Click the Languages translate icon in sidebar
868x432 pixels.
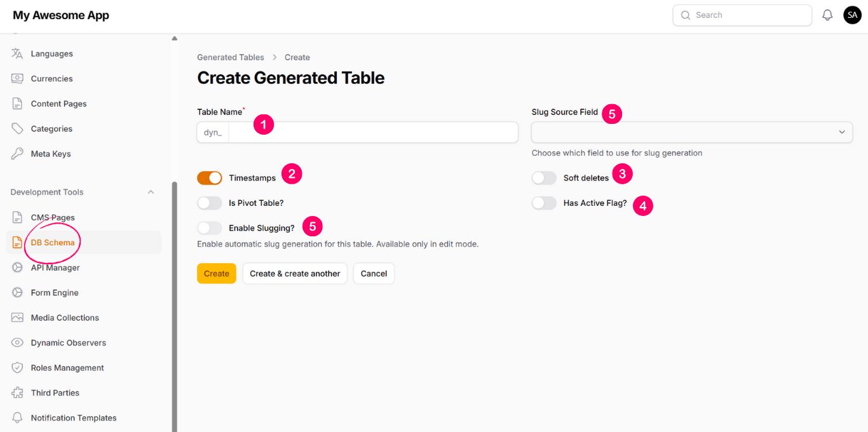coord(17,54)
